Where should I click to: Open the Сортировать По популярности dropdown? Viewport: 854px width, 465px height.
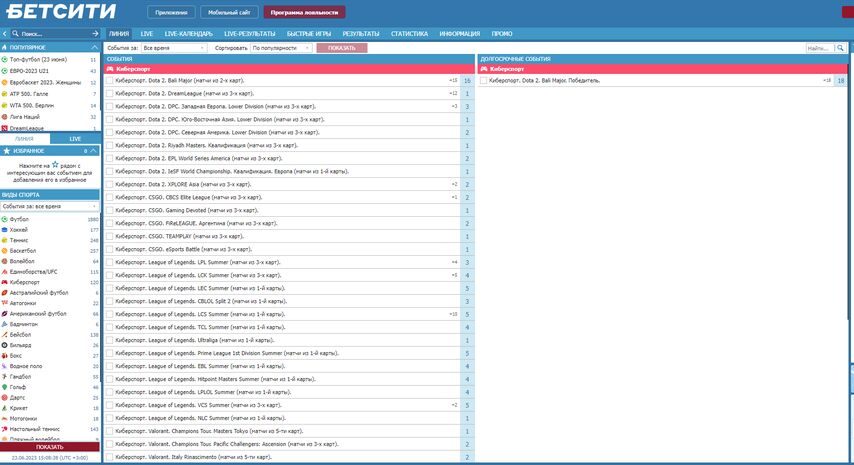point(281,48)
